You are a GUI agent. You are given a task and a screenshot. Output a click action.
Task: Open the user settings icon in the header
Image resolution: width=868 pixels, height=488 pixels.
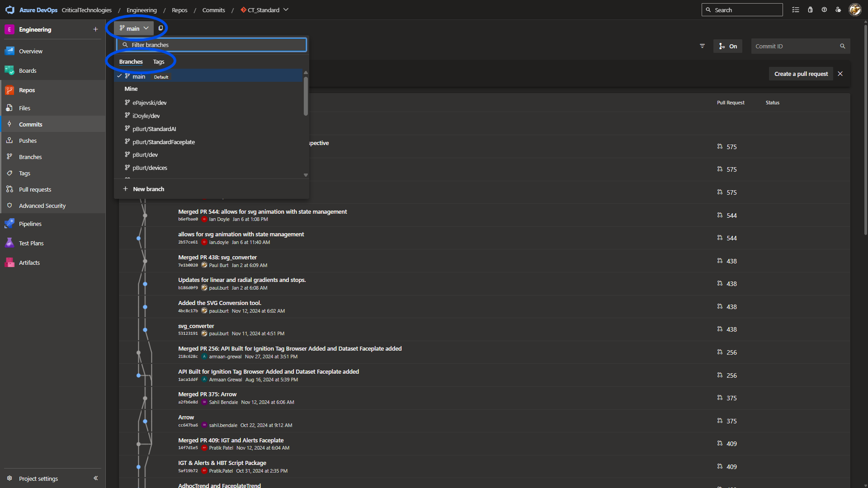(838, 10)
